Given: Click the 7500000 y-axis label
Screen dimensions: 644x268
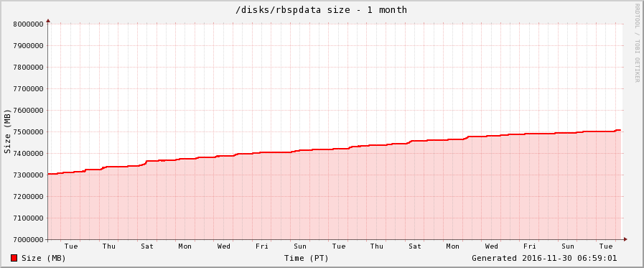Looking at the screenshot, I should coord(29,132).
